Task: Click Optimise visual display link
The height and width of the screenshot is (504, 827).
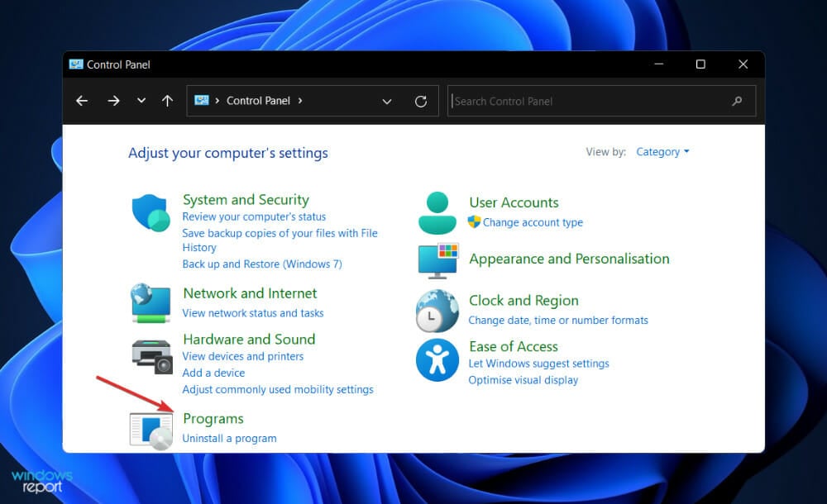Action: pos(523,380)
